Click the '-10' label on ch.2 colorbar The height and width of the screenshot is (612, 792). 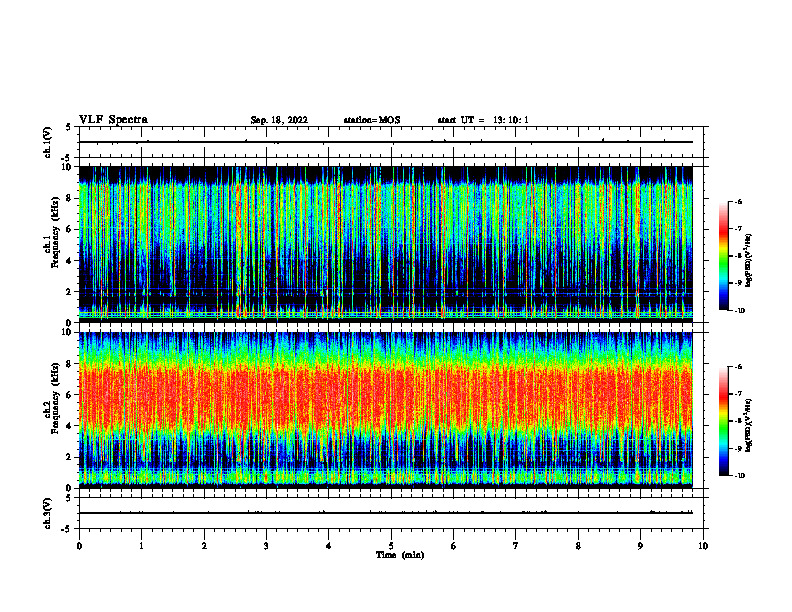pyautogui.click(x=740, y=476)
